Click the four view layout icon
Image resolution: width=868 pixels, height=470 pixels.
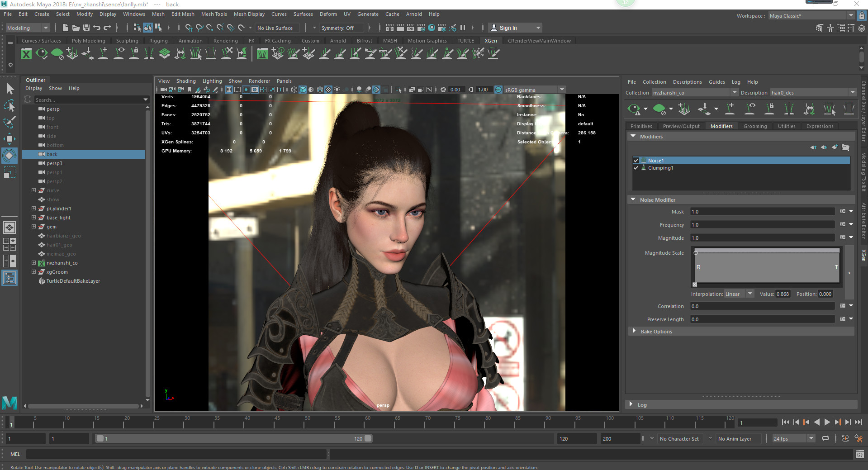click(9, 244)
